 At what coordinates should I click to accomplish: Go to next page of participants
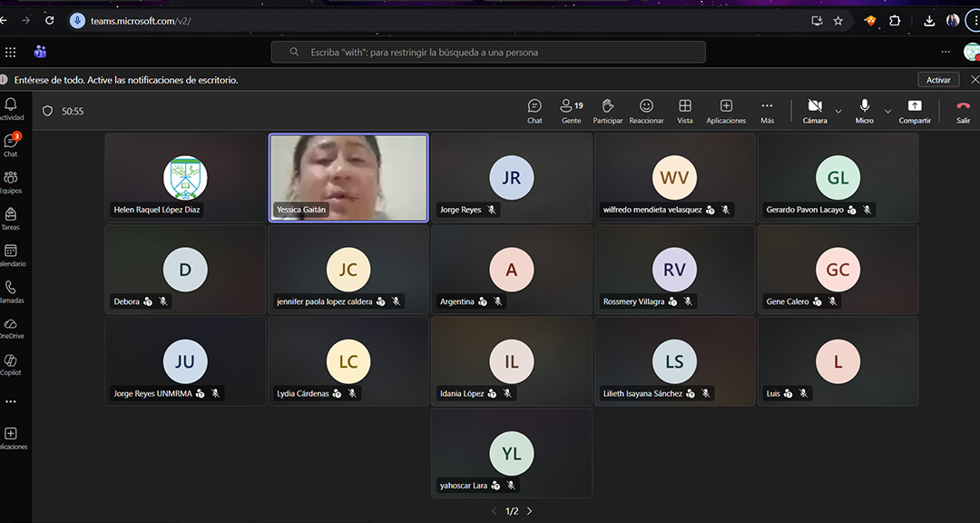(x=530, y=511)
